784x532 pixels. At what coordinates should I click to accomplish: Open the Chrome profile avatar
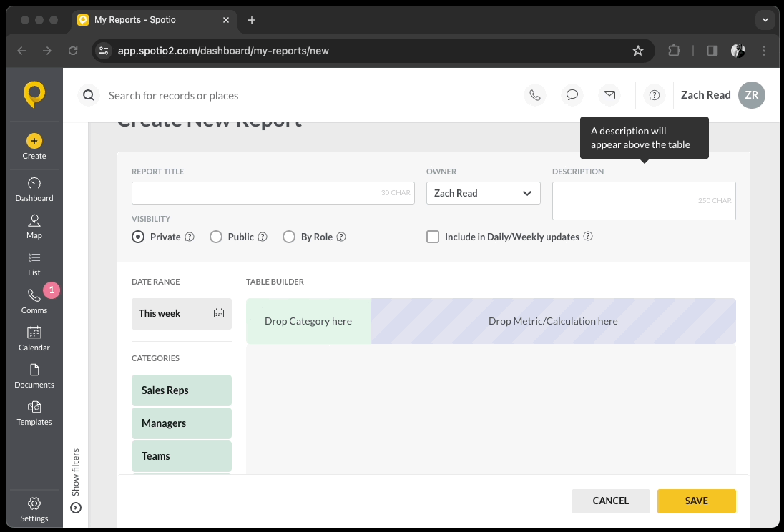point(738,51)
